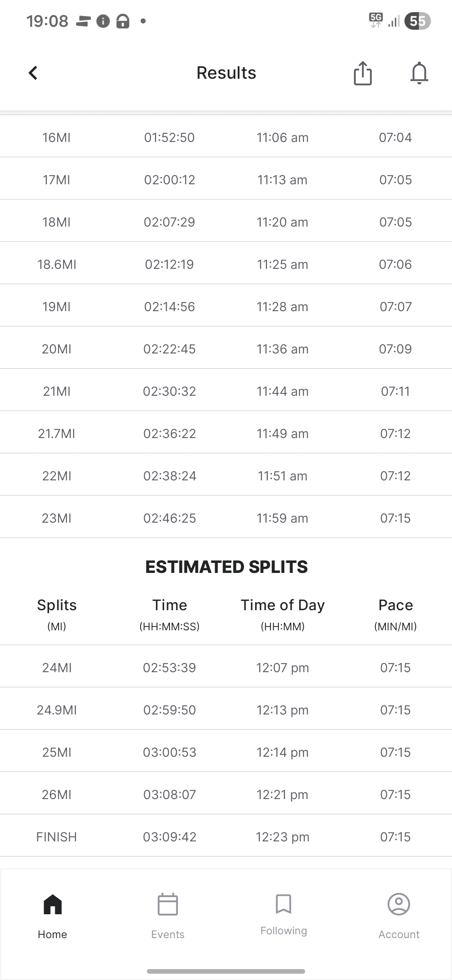
Task: Open the Account profile icon
Action: click(399, 904)
